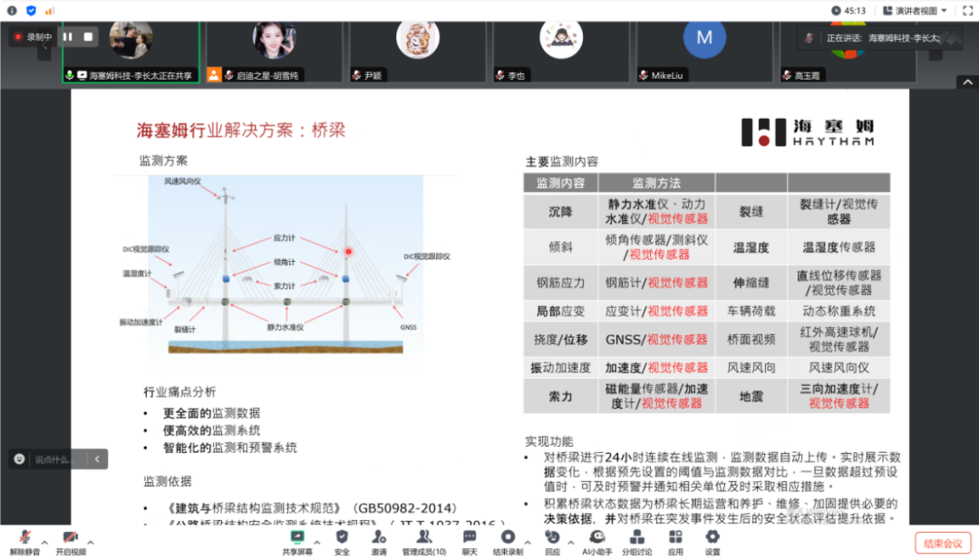
Task: Expand recording options arrow beside 结束录制
Action: [x=528, y=543]
